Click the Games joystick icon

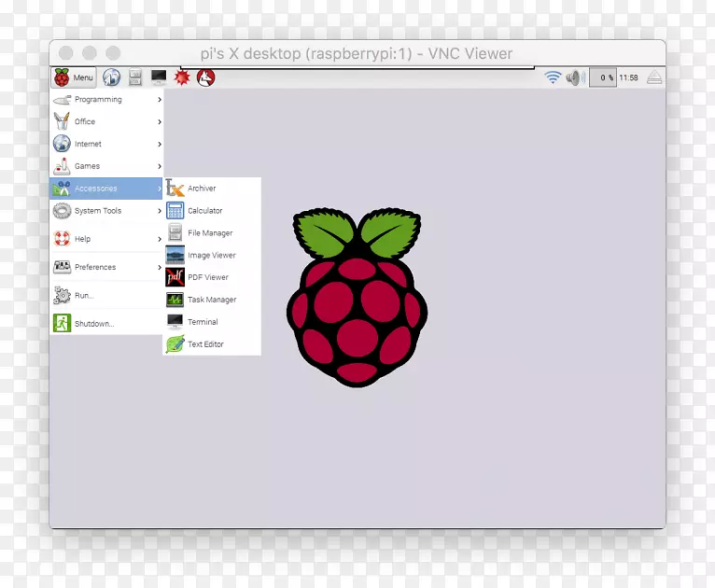pyautogui.click(x=62, y=166)
